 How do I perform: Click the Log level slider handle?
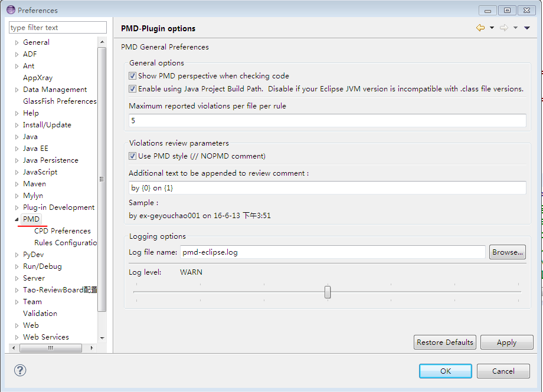328,292
